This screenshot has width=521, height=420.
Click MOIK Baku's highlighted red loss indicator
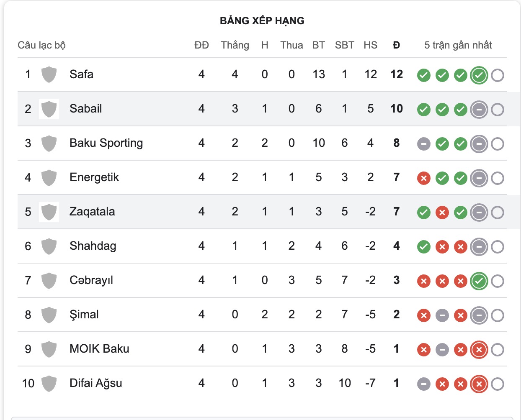479,349
